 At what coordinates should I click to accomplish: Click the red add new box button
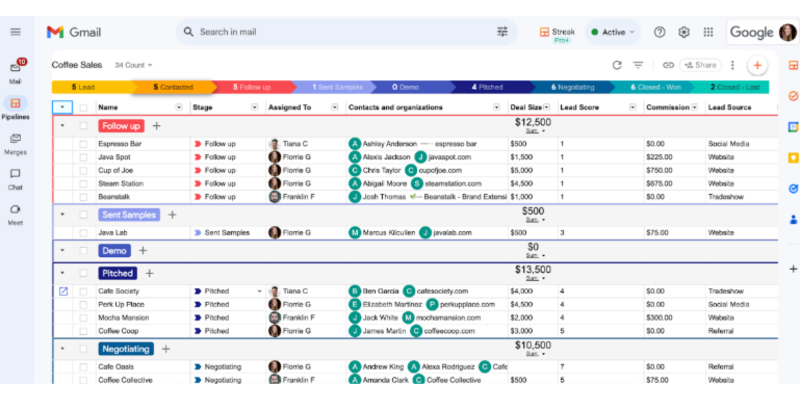click(x=757, y=65)
